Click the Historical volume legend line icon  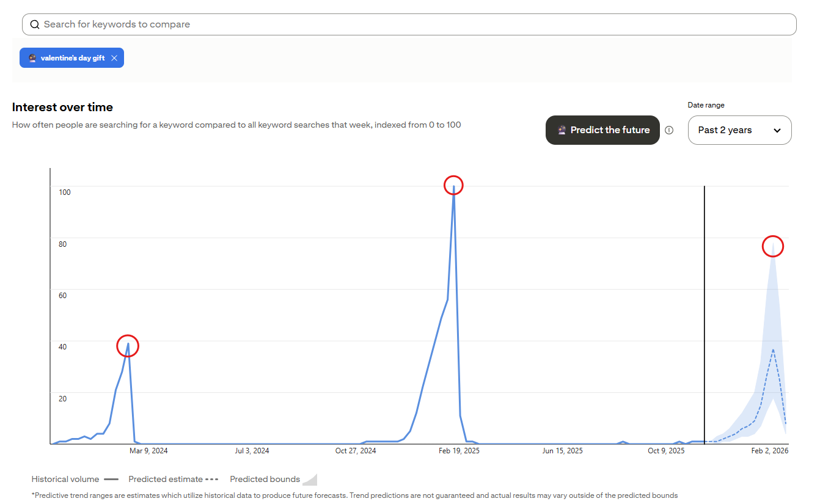(x=111, y=480)
